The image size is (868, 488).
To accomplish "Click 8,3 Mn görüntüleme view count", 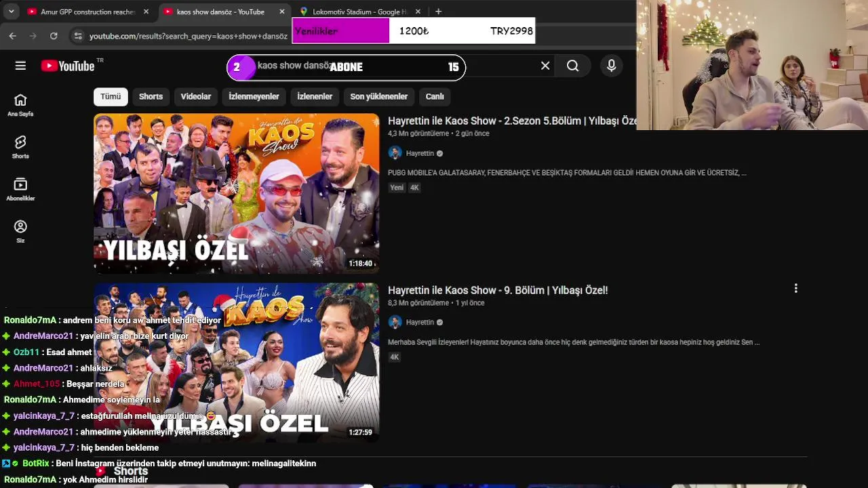I will click(x=418, y=303).
